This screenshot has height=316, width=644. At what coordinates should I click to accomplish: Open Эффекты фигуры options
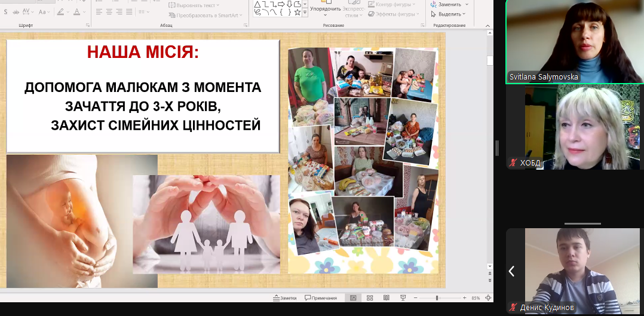[394, 14]
